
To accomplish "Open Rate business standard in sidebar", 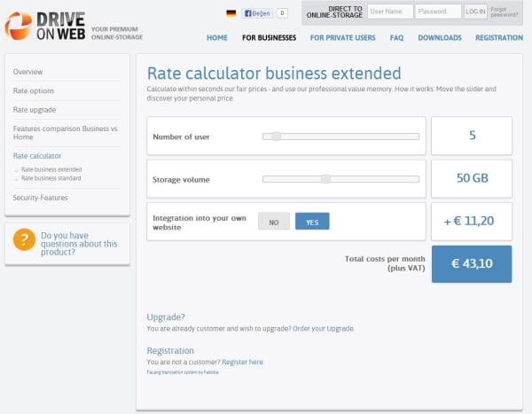I will click(51, 178).
